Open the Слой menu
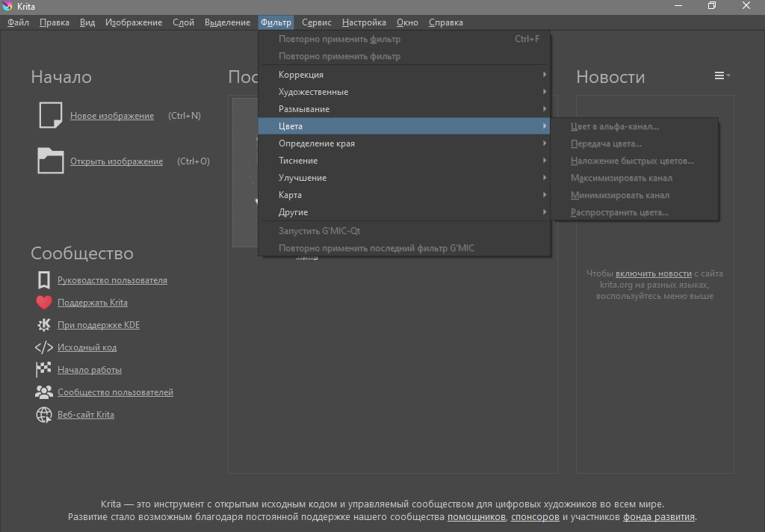 point(184,22)
